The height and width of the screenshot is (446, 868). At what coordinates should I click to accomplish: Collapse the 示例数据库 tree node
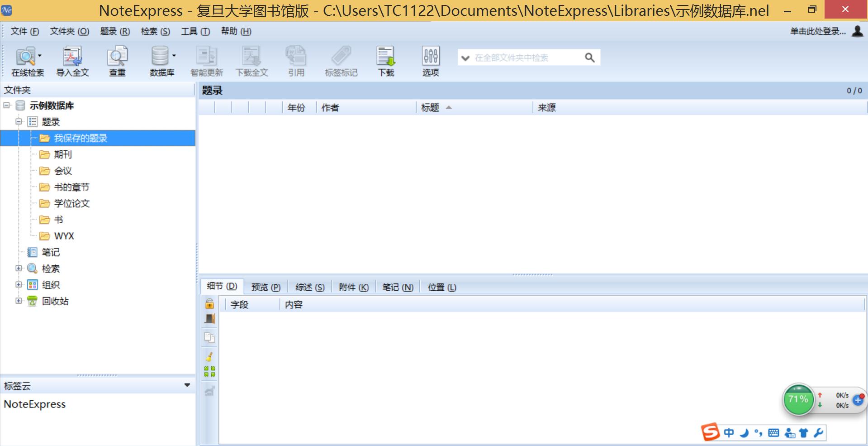click(7, 106)
